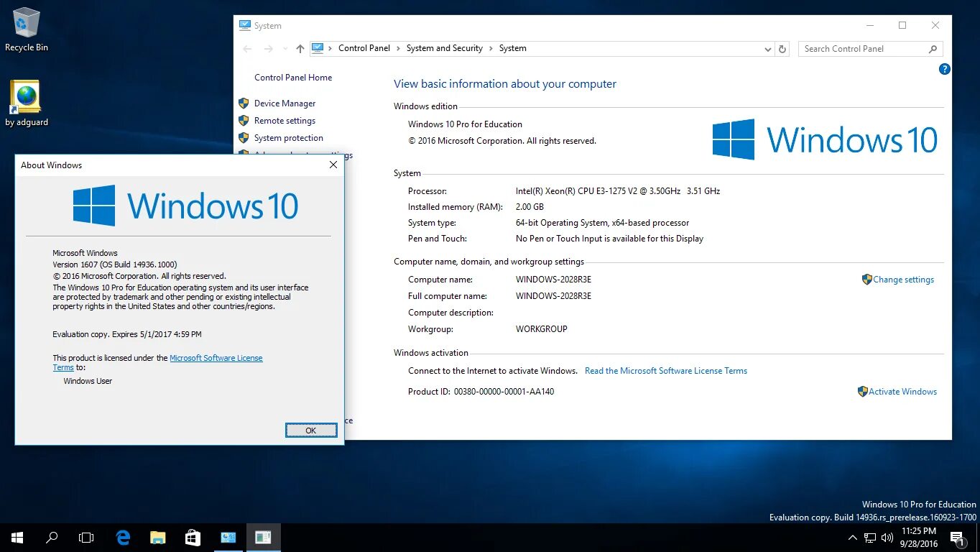980x552 pixels.
Task: Open Help blue question mark icon
Action: tap(945, 69)
